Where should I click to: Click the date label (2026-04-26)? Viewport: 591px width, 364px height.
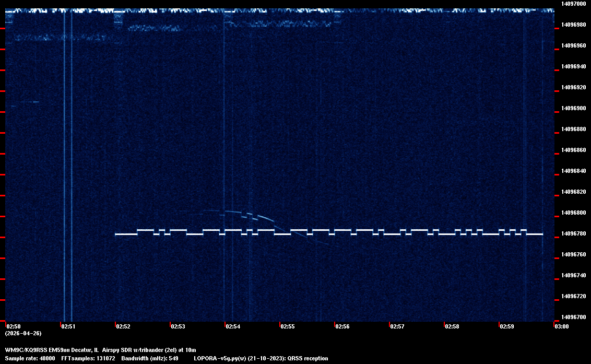23,333
